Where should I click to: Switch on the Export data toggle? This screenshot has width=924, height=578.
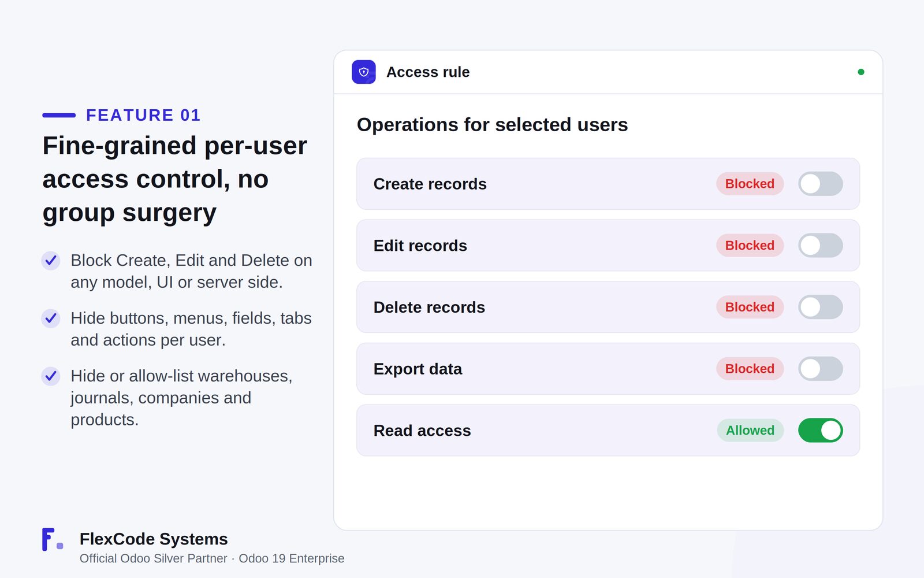coord(821,369)
